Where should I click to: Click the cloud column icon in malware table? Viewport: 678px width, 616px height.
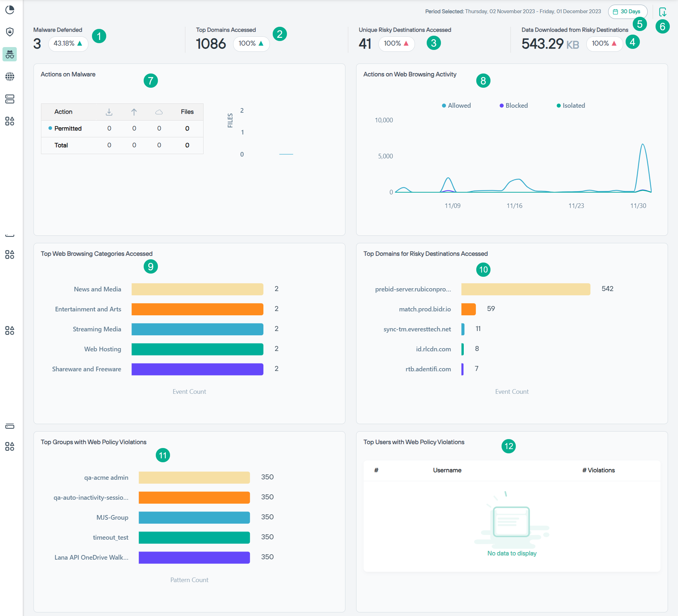pyautogui.click(x=159, y=112)
